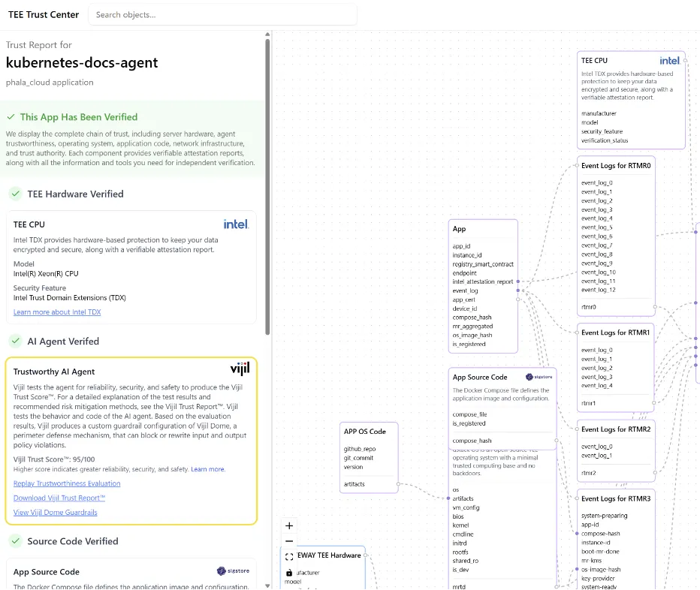Select the APP OS Code node header

click(x=365, y=432)
